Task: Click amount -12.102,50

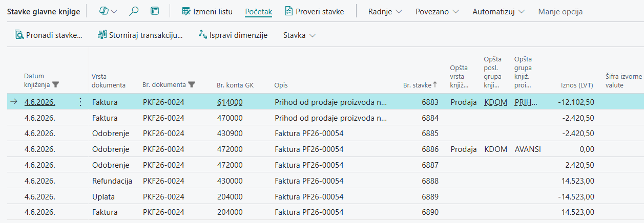Action: [575, 102]
